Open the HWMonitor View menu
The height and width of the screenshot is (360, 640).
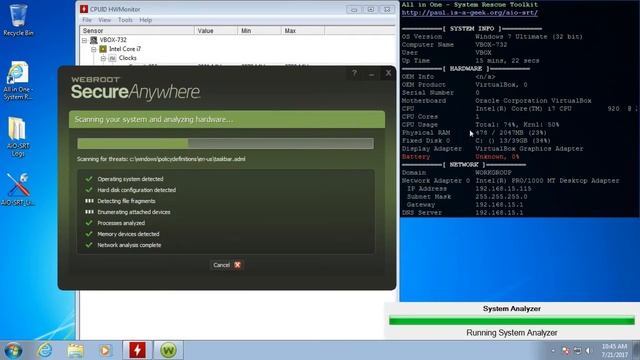(104, 20)
